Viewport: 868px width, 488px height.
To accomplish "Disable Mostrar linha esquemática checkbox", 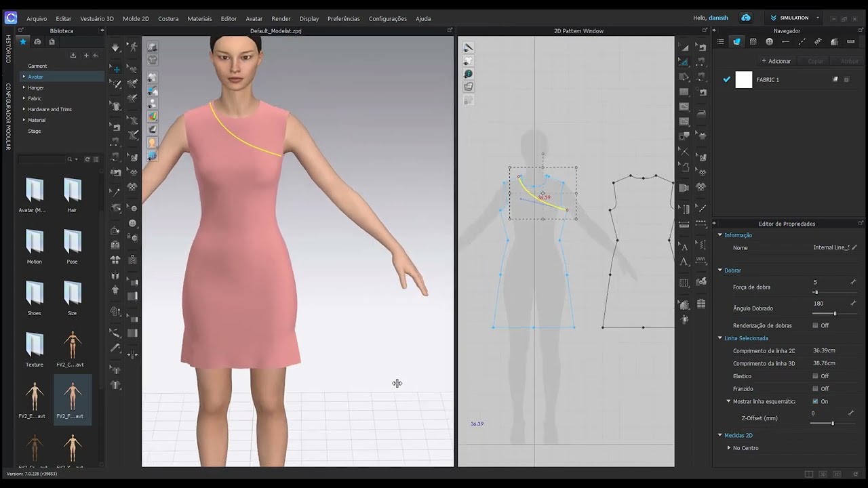I will (x=815, y=401).
